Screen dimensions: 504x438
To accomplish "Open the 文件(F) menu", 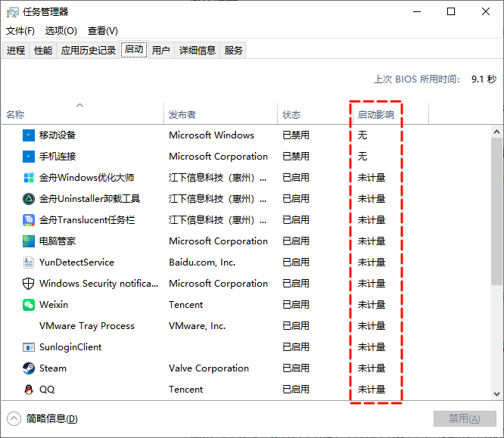I will click(20, 31).
